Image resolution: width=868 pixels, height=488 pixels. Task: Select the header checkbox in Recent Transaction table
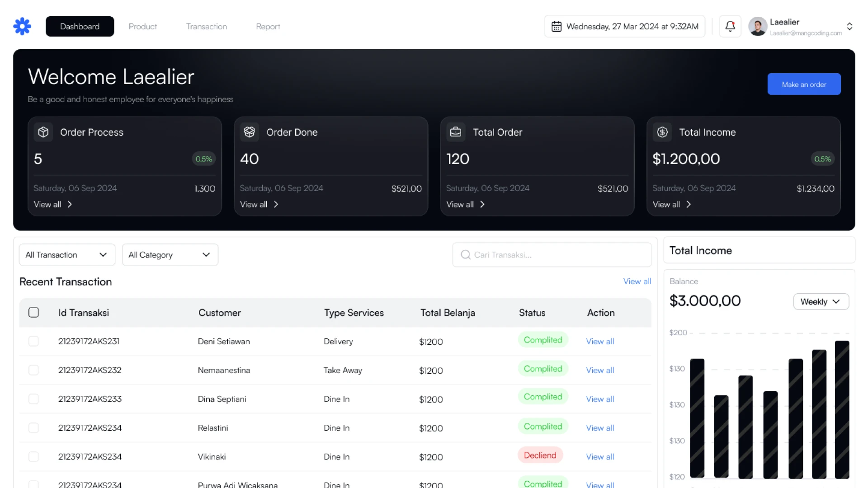33,312
